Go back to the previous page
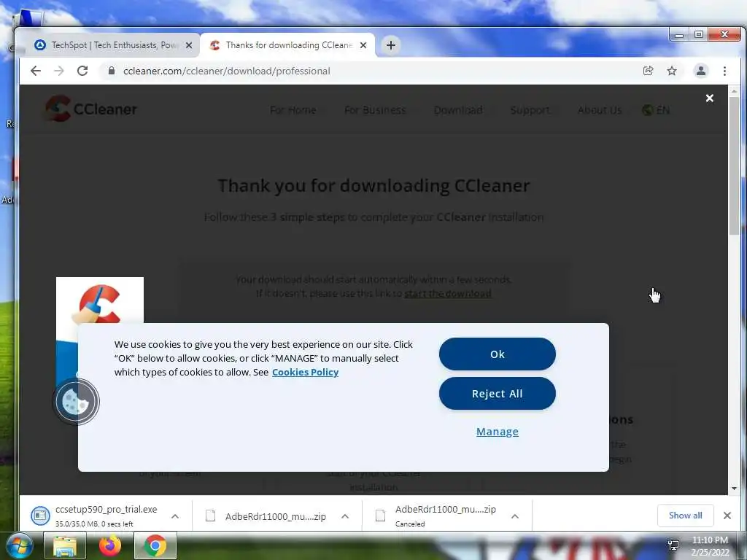747x560 pixels. 36,71
